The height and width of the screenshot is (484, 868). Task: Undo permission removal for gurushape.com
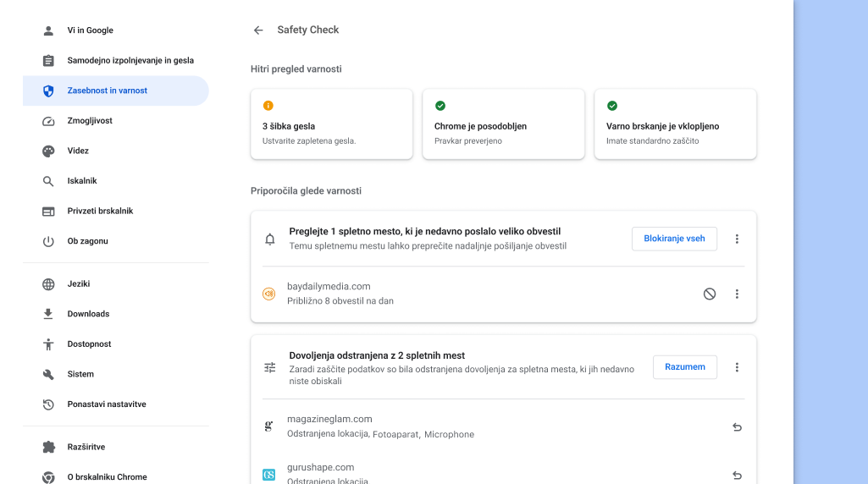tap(737, 476)
